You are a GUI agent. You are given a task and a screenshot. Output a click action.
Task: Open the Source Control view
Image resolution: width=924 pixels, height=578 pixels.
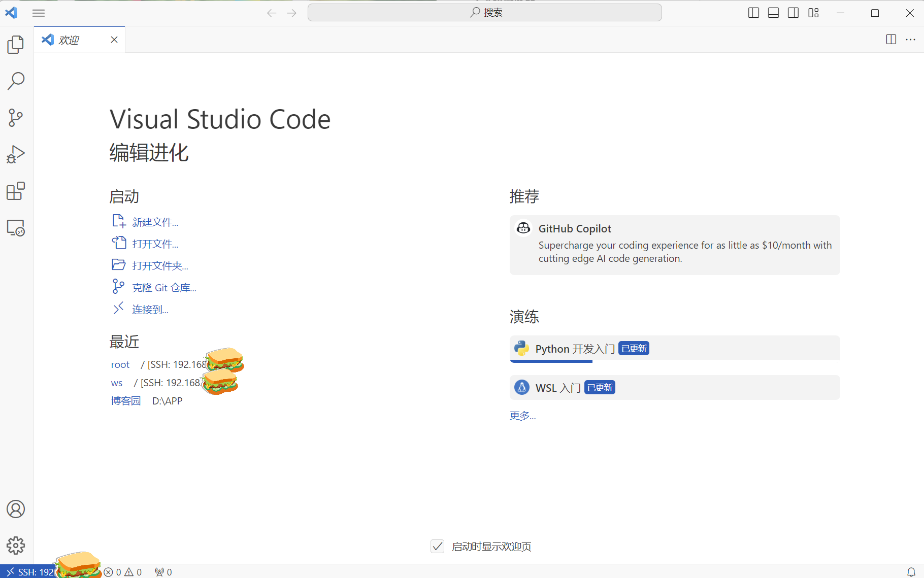click(x=16, y=118)
